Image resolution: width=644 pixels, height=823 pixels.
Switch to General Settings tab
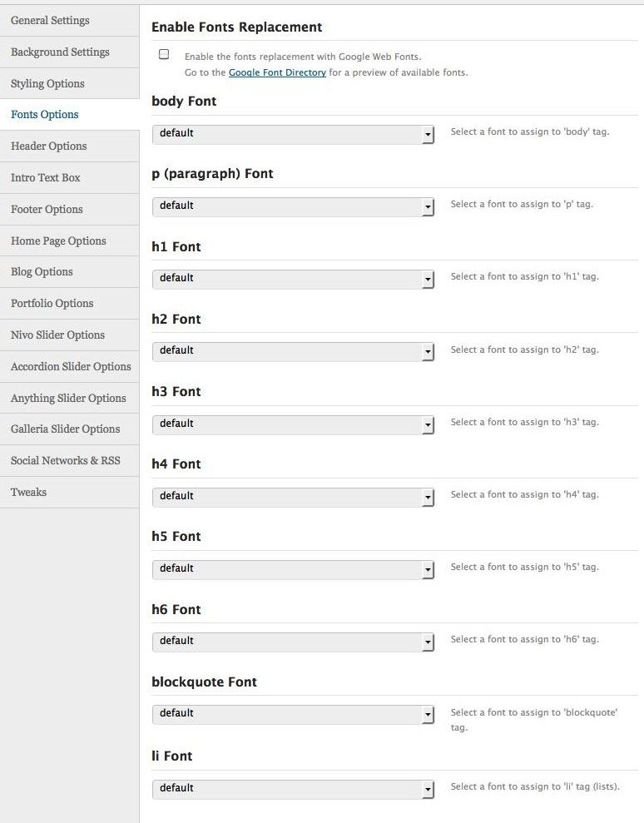(50, 20)
